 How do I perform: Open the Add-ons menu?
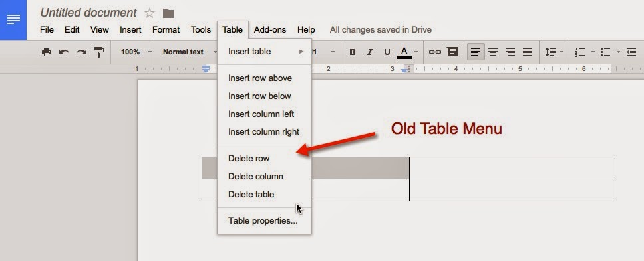coord(270,29)
